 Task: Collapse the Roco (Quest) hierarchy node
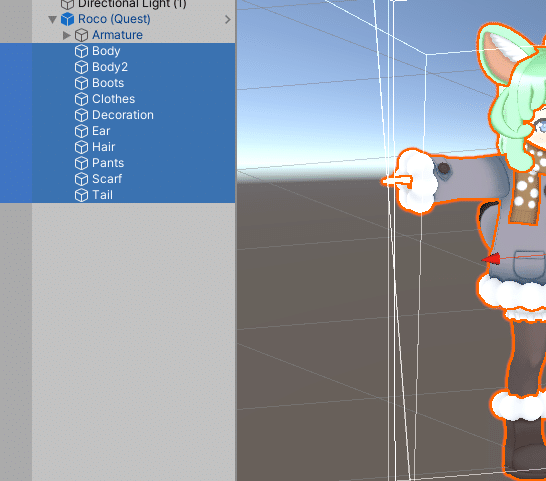53,20
